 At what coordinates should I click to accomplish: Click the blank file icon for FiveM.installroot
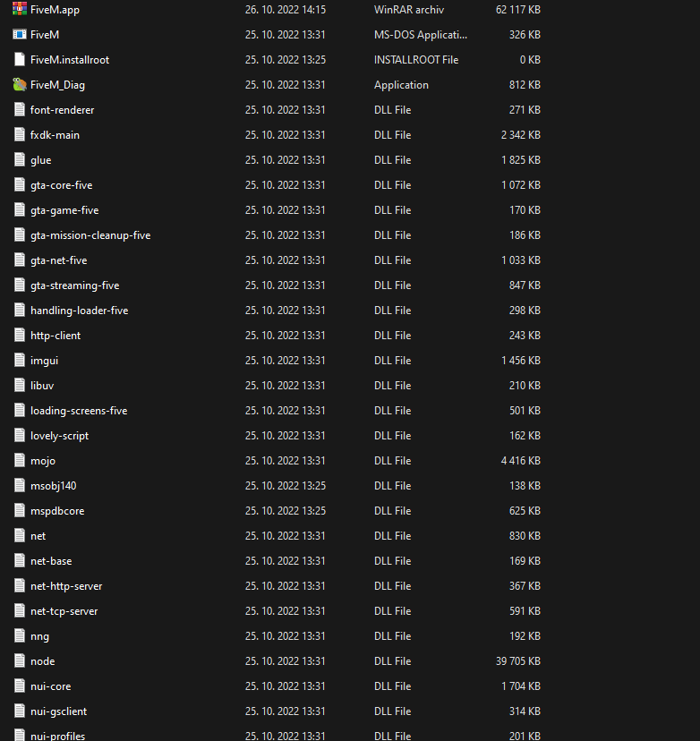click(20, 59)
